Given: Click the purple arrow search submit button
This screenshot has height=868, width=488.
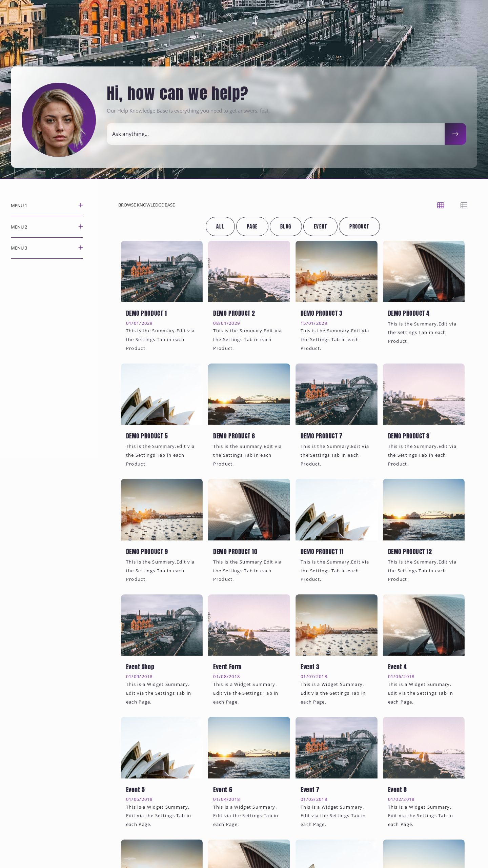Looking at the screenshot, I should point(455,134).
